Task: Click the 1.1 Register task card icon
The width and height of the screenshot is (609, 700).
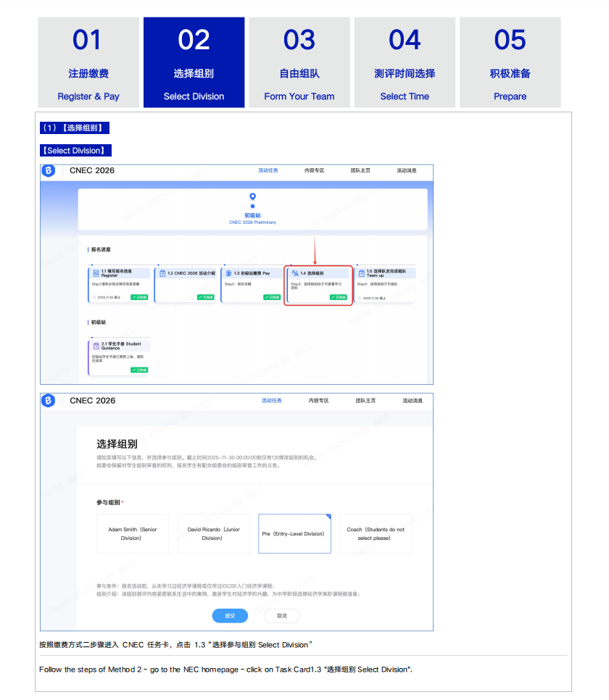Action: (96, 273)
